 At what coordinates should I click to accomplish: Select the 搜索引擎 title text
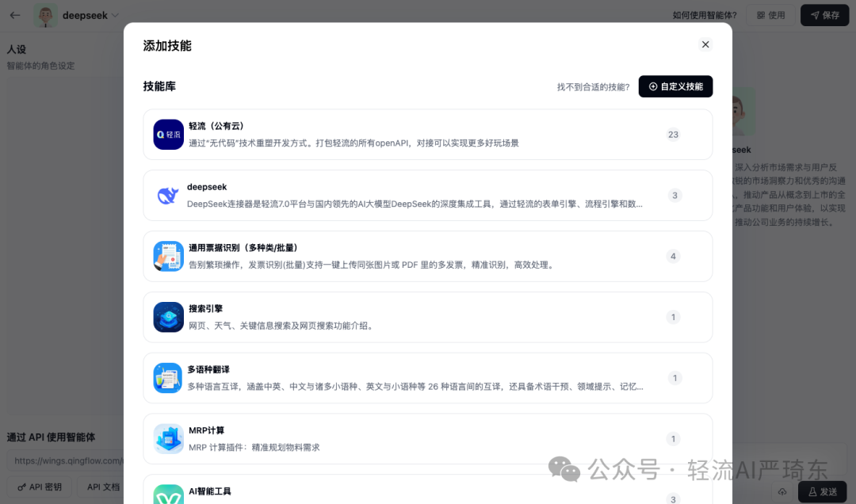click(206, 308)
